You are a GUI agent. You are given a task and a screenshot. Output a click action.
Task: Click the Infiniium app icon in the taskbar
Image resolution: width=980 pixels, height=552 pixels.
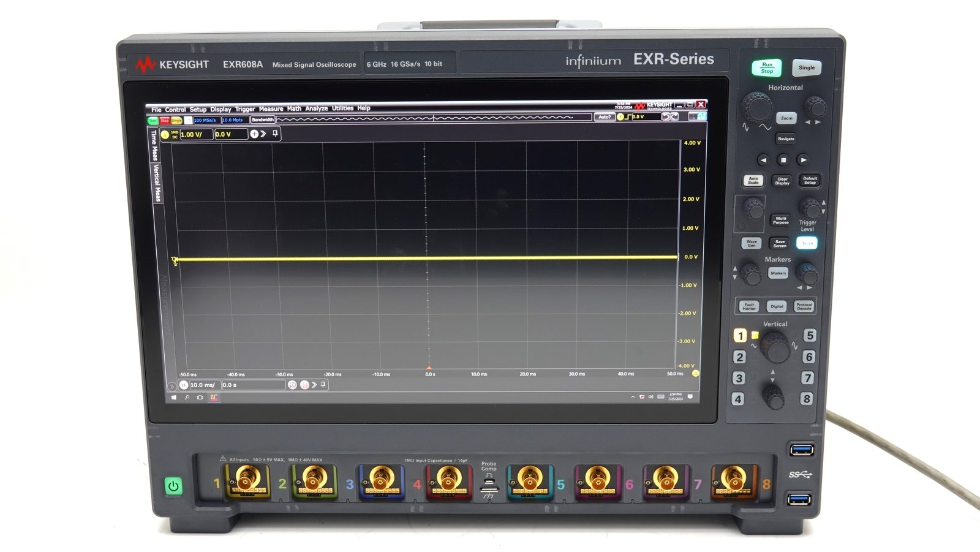pos(214,398)
